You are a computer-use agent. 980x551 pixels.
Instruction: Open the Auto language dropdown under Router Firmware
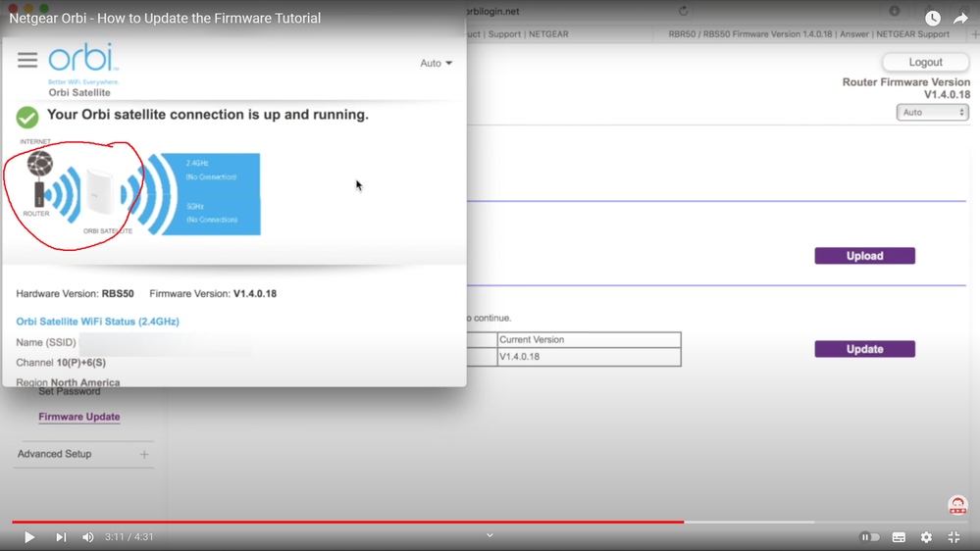[932, 113]
